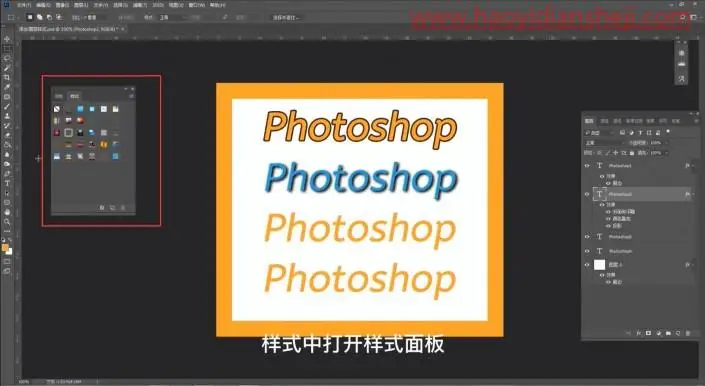Select the Pen tool
The height and width of the screenshot is (386, 705).
7,173
